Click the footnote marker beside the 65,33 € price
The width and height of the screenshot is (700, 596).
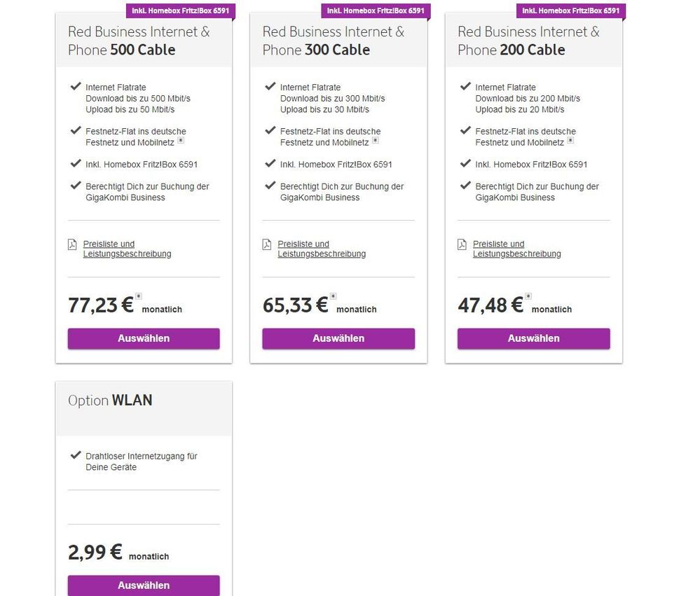(x=334, y=296)
